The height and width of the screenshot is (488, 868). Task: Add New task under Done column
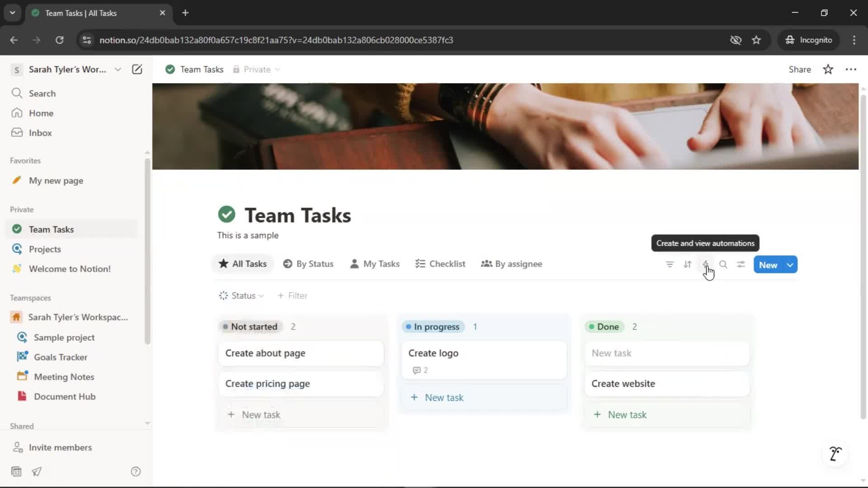coord(667,414)
